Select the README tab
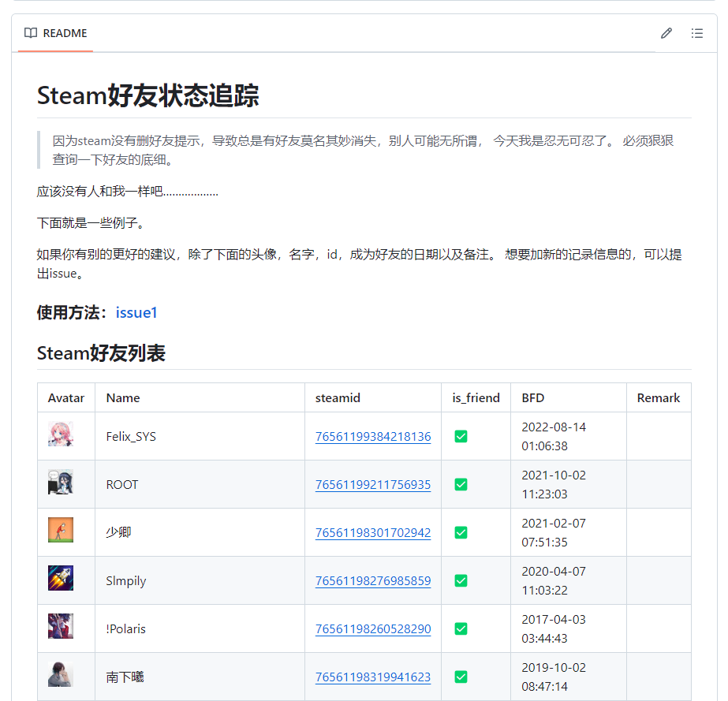728x701 pixels. pos(56,33)
